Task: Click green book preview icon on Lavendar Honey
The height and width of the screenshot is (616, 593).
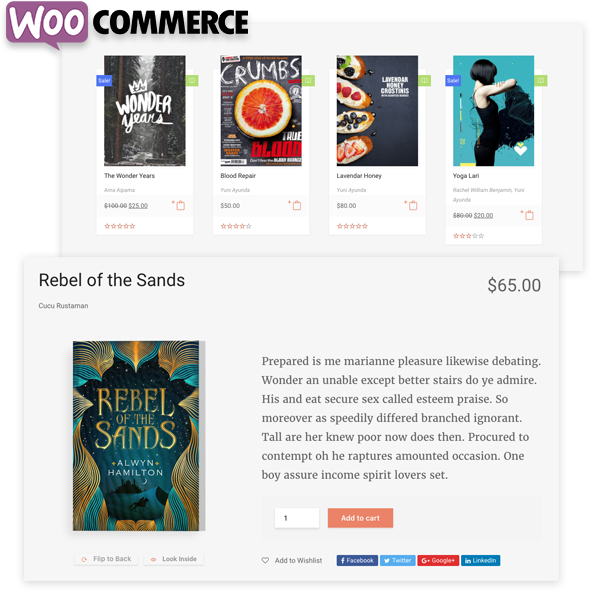Action: 424,81
